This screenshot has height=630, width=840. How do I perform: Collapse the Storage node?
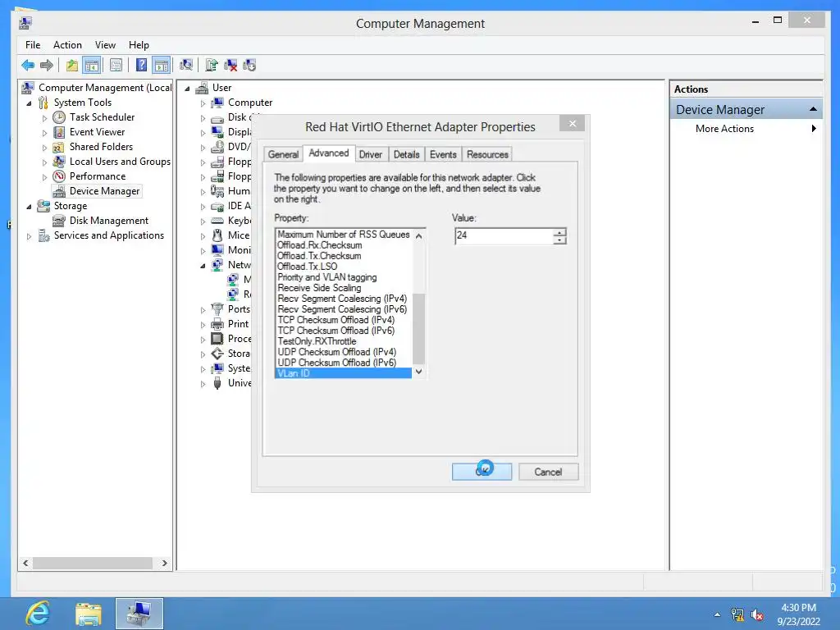coord(29,206)
